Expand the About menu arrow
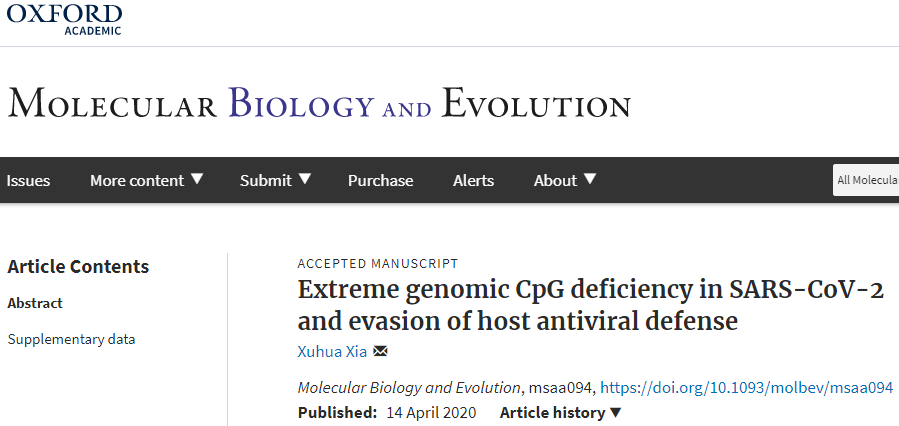This screenshot has height=426, width=899. 590,179
